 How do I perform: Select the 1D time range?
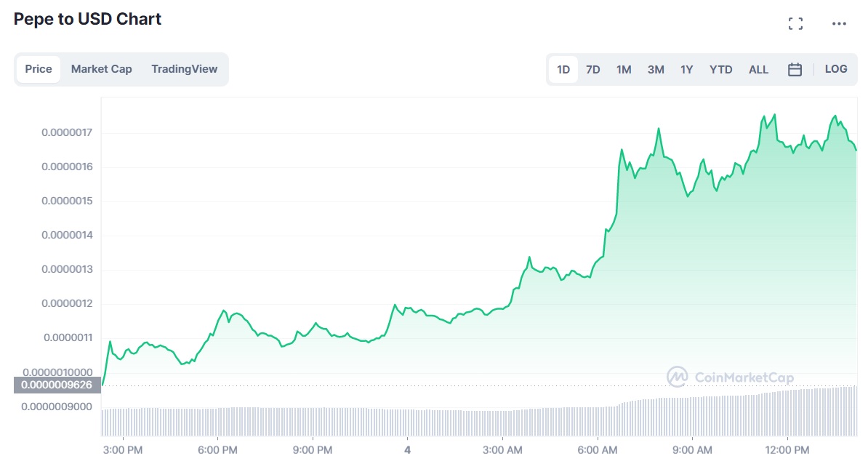click(563, 70)
